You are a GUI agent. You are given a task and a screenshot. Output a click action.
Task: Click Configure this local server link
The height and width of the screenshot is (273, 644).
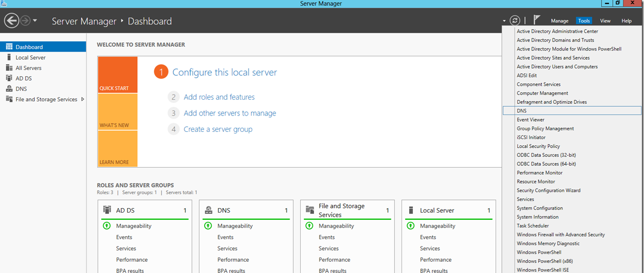[x=225, y=73]
